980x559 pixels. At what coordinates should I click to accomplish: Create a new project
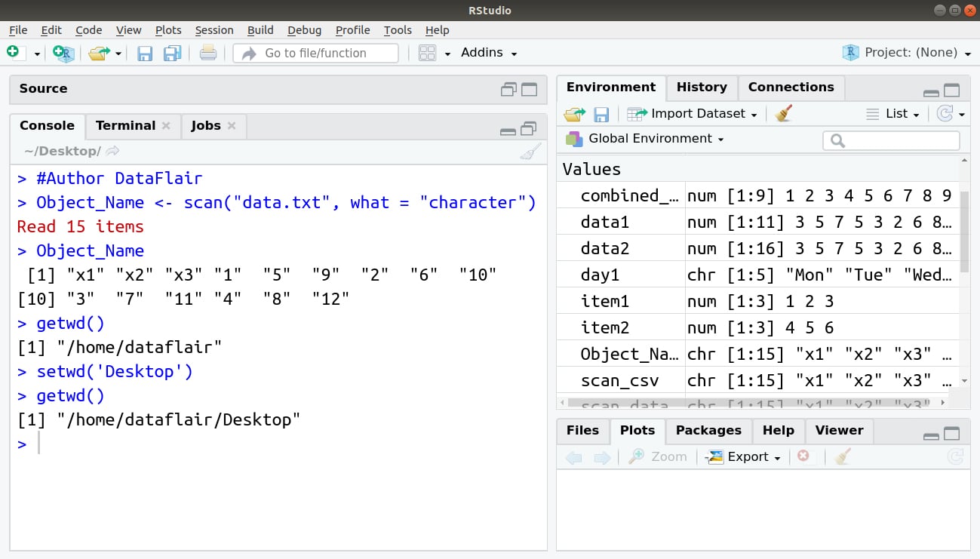pos(63,53)
